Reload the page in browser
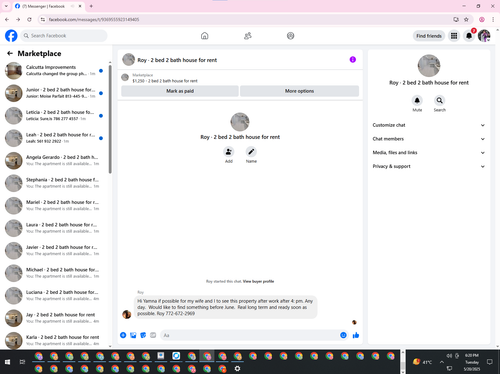Viewport: 500px width, 374px height. 29,20
